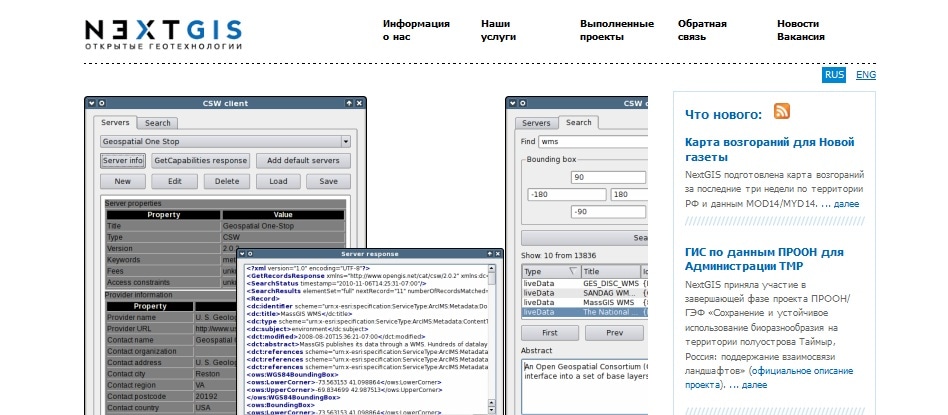This screenshot has height=415, width=948.
Task: Open the Информация о нас menu
Action: point(415,30)
